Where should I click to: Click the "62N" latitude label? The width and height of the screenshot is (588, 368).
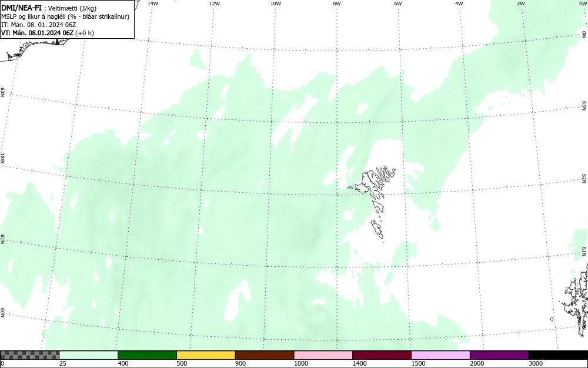(x=584, y=179)
